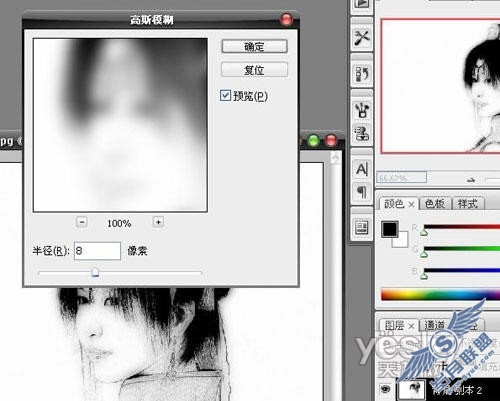Open the Character panel icon
This screenshot has width=500, height=401.
pyautogui.click(x=362, y=169)
